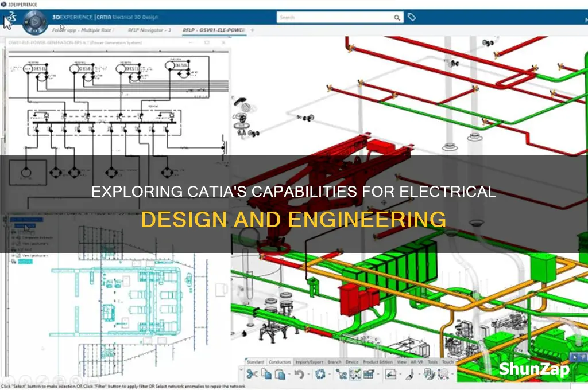Click the fourth DIESEL generator symbol in schematic
The image size is (588, 390).
(x=177, y=65)
